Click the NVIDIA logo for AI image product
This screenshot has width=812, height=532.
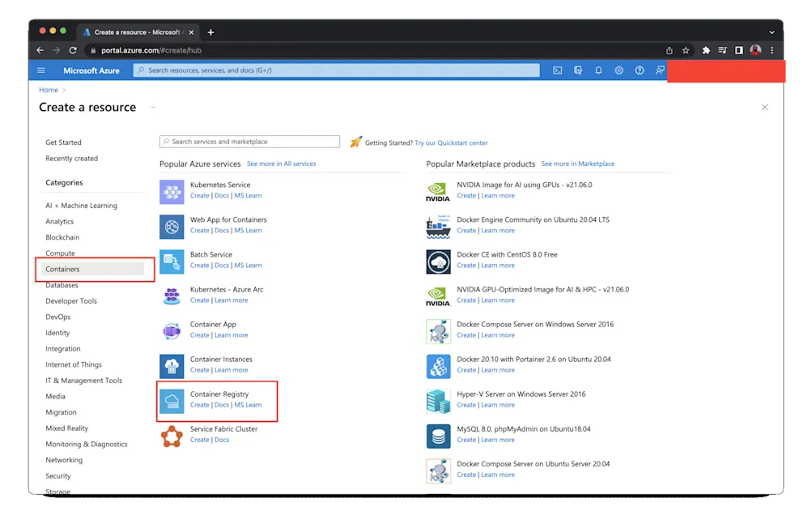click(438, 192)
